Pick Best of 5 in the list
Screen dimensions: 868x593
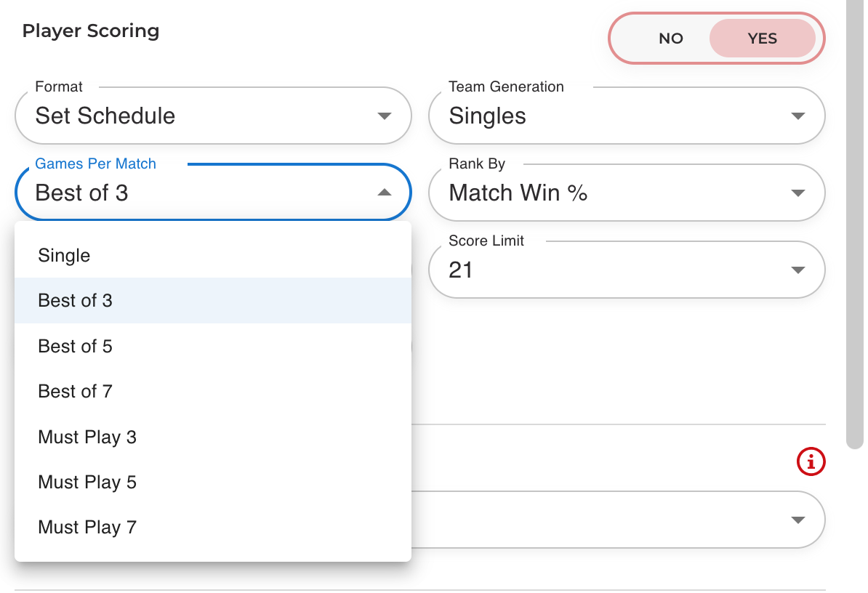(76, 346)
